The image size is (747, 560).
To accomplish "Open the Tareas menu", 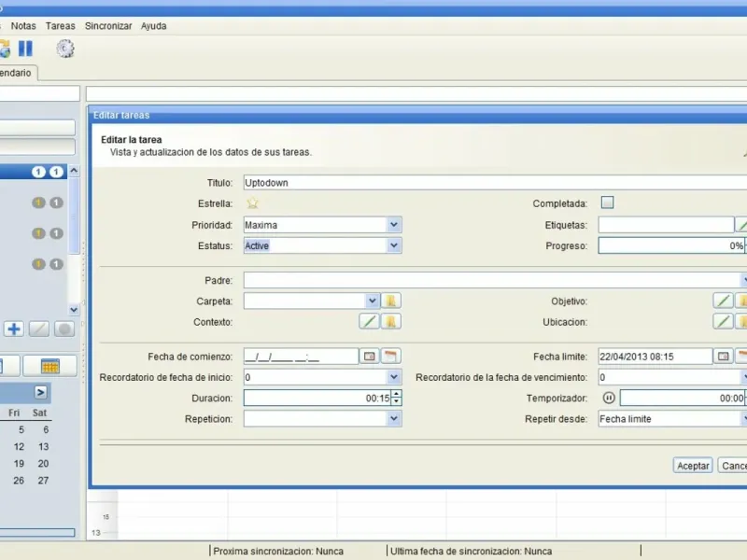I will point(61,26).
